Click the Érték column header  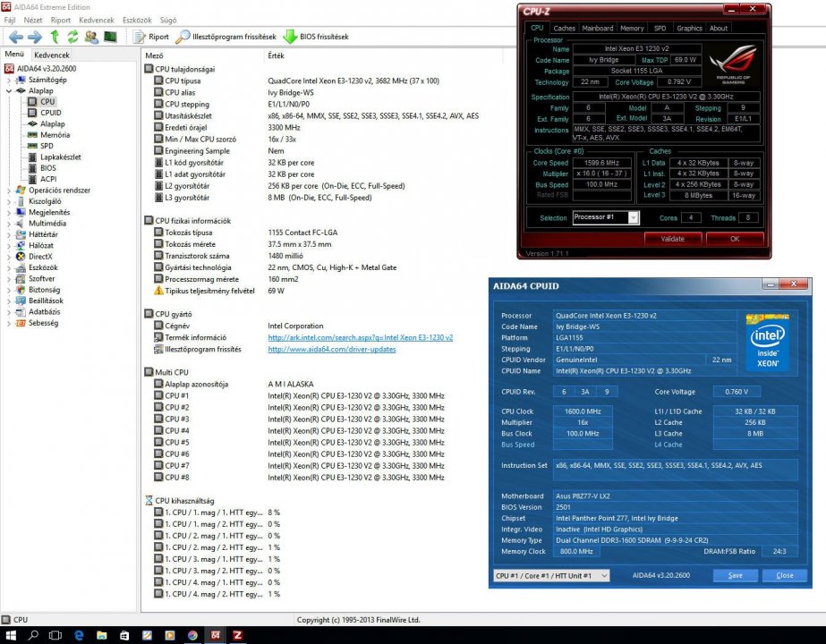coord(276,55)
